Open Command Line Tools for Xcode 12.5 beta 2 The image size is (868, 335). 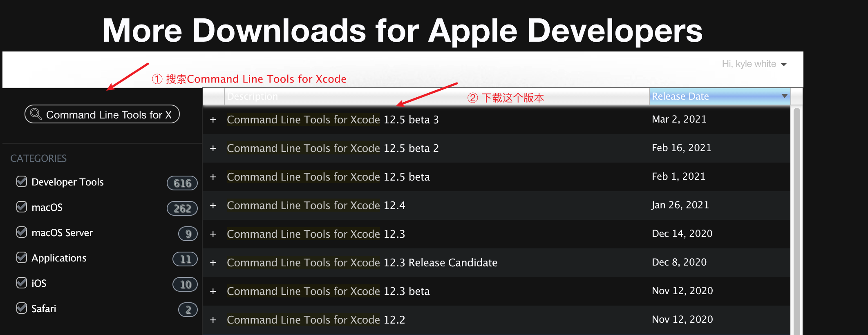coord(333,148)
